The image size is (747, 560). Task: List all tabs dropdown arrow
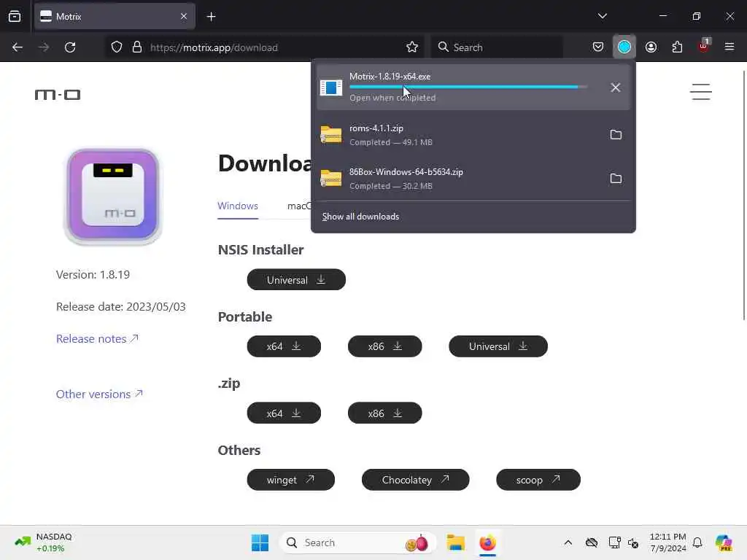coord(602,16)
